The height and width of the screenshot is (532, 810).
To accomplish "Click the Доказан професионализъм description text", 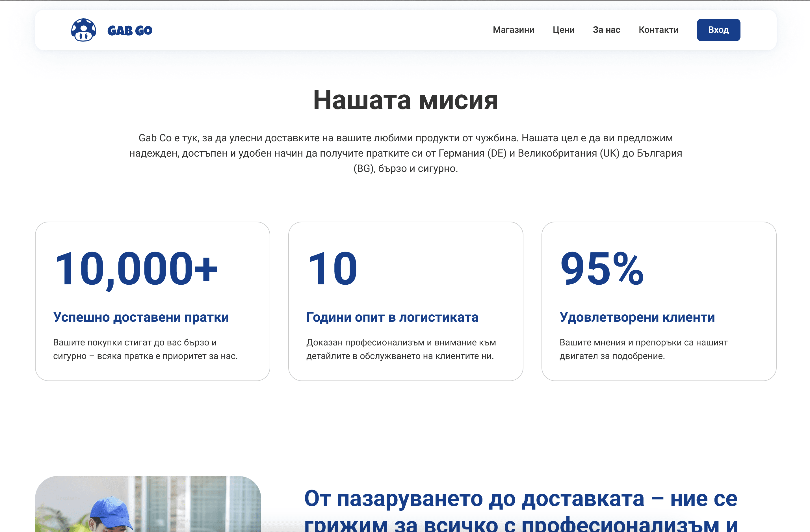I will pyautogui.click(x=401, y=349).
